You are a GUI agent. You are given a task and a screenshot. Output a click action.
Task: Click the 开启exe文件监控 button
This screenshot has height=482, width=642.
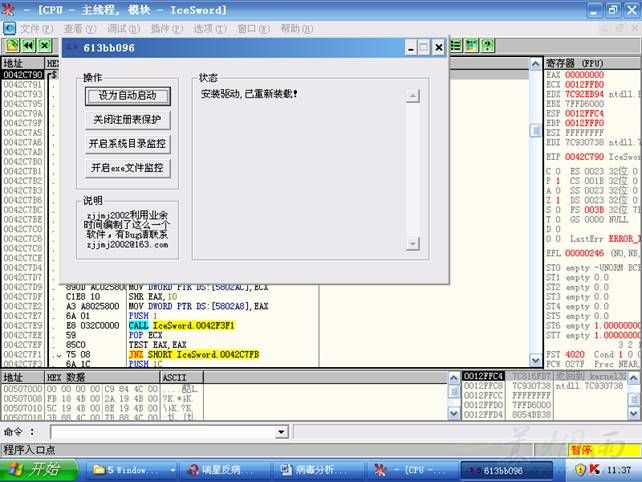(128, 168)
